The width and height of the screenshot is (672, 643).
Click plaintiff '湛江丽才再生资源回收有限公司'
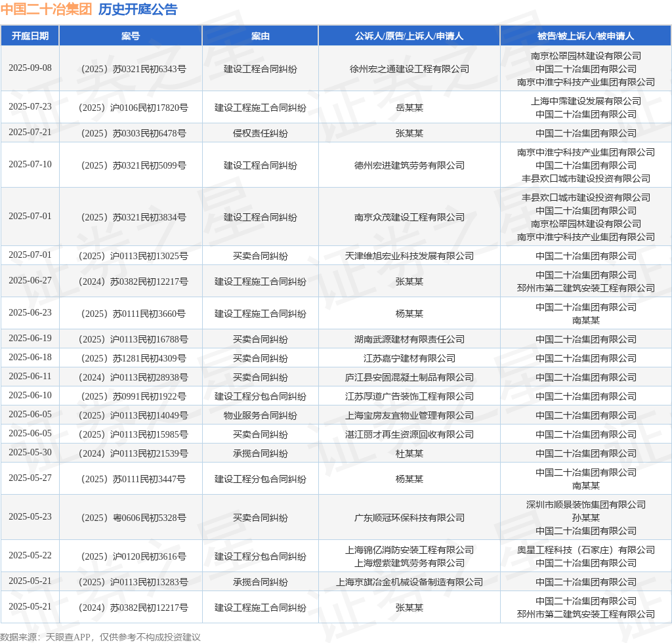409,434
